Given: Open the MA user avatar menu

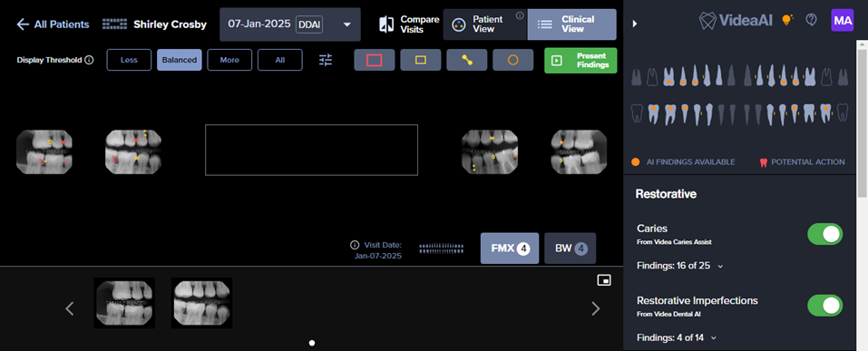Looking at the screenshot, I should pyautogui.click(x=843, y=21).
